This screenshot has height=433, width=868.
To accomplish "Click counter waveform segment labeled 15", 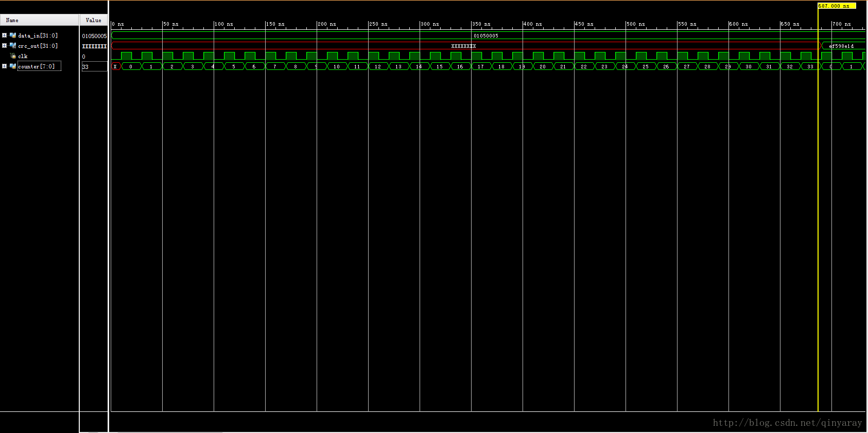I will pyautogui.click(x=440, y=66).
